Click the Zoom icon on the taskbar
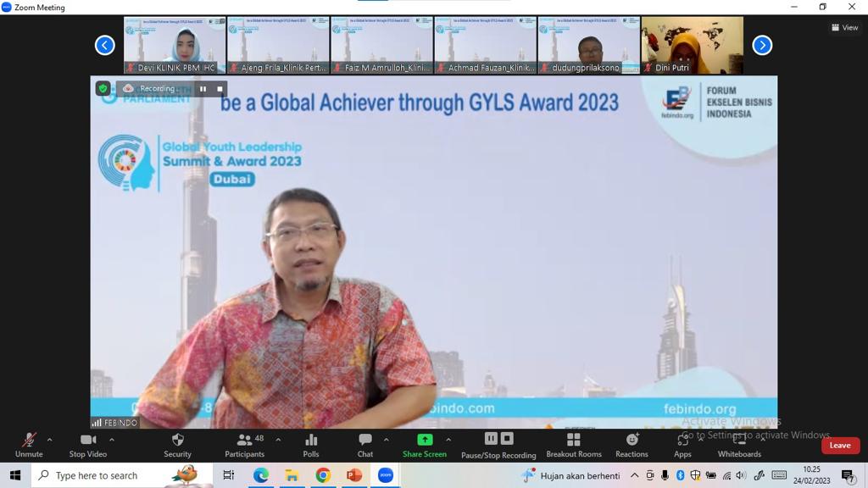This screenshot has height=488, width=868. point(386,475)
